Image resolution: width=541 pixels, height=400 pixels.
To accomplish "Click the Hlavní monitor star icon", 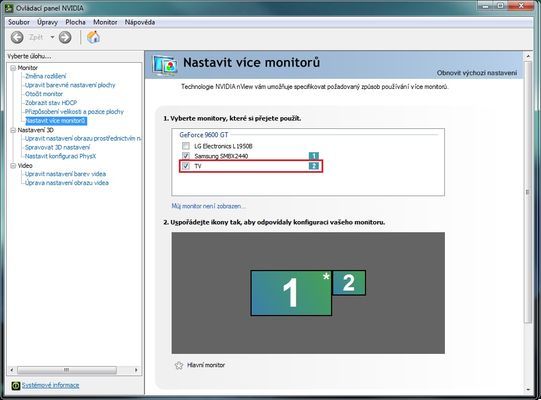I will point(179,365).
